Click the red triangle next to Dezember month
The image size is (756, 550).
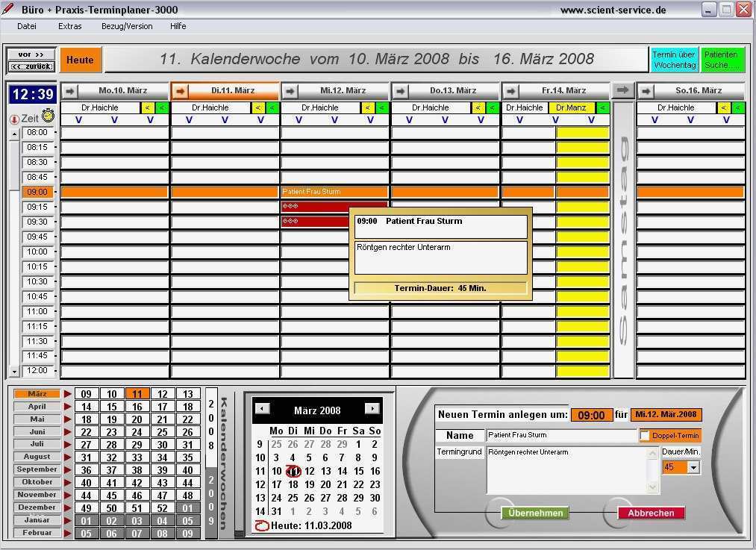pos(67,507)
